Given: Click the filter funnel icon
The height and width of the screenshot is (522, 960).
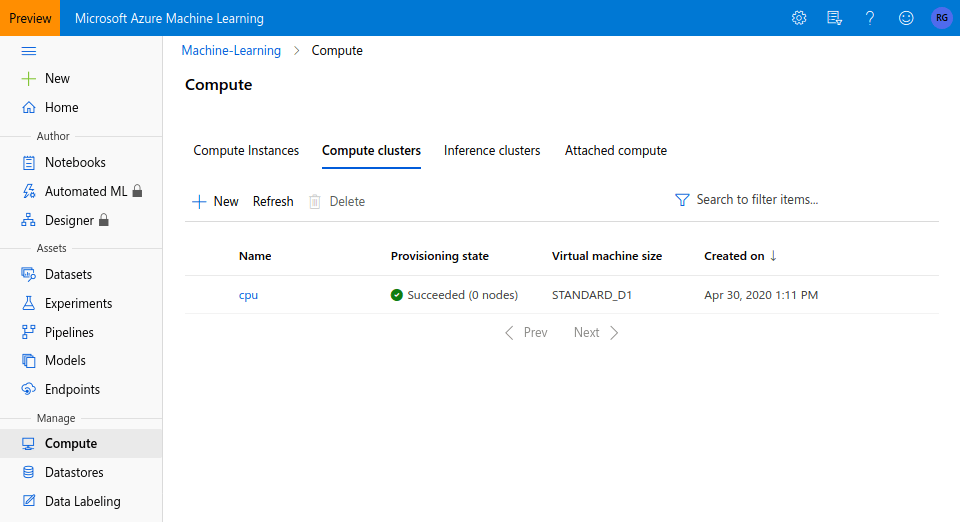Looking at the screenshot, I should point(682,200).
